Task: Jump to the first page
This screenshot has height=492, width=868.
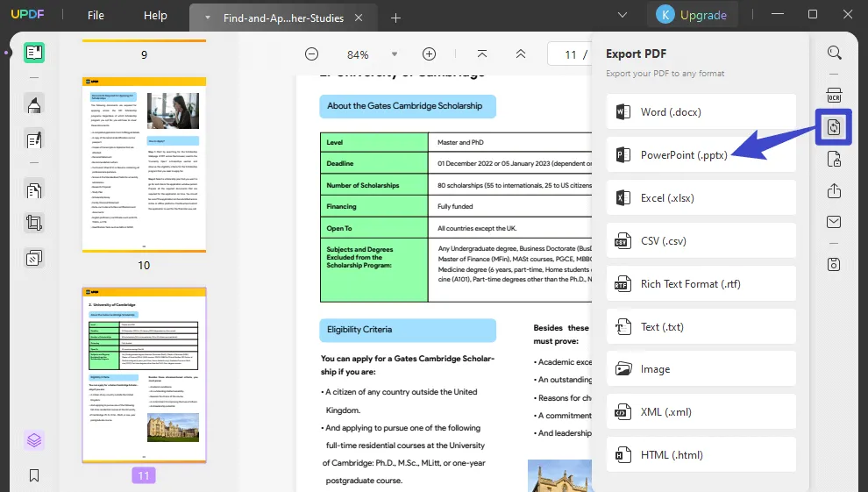Action: tap(482, 54)
